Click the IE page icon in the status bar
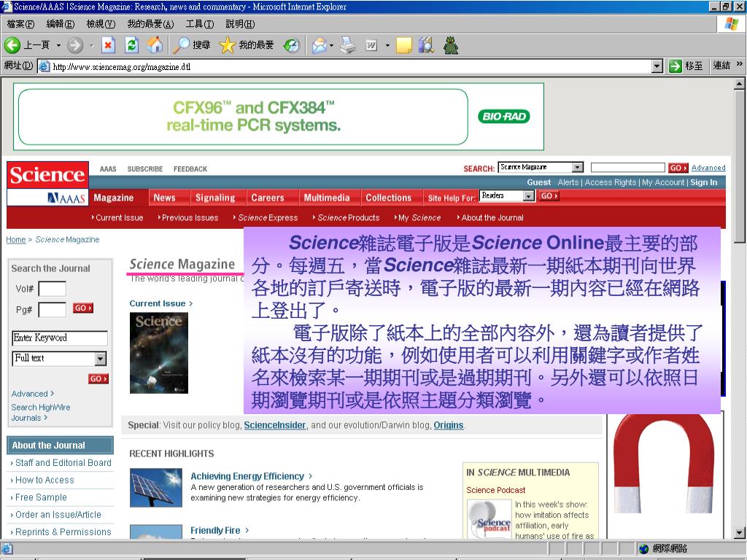This screenshot has height=560, width=747. click(x=7, y=548)
